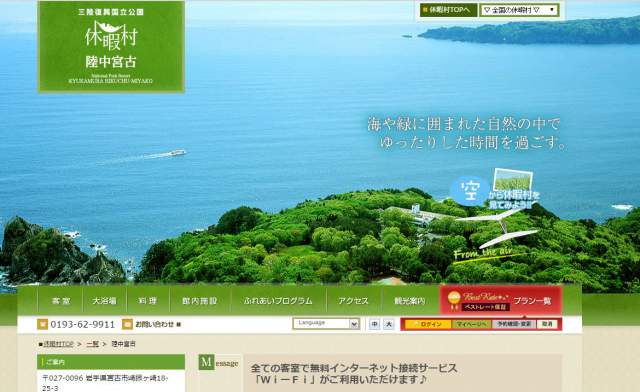Open the 料理 menu item
Viewport: 640px width, 392px height.
(x=147, y=301)
